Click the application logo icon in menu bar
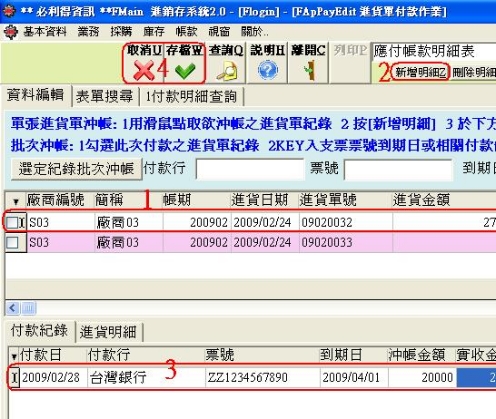Viewport: 496px width, 419px height. (x=11, y=32)
